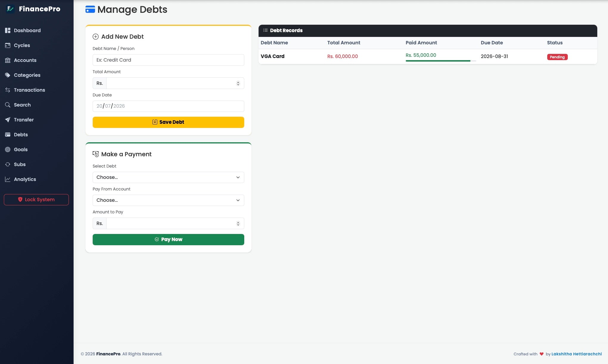This screenshot has width=608, height=364.
Task: Open the Search menu item
Action: (x=37, y=105)
